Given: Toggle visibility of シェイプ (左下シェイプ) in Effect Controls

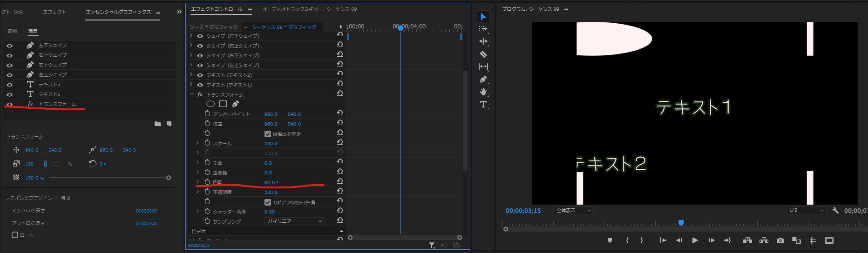Looking at the screenshot, I should (200, 36).
